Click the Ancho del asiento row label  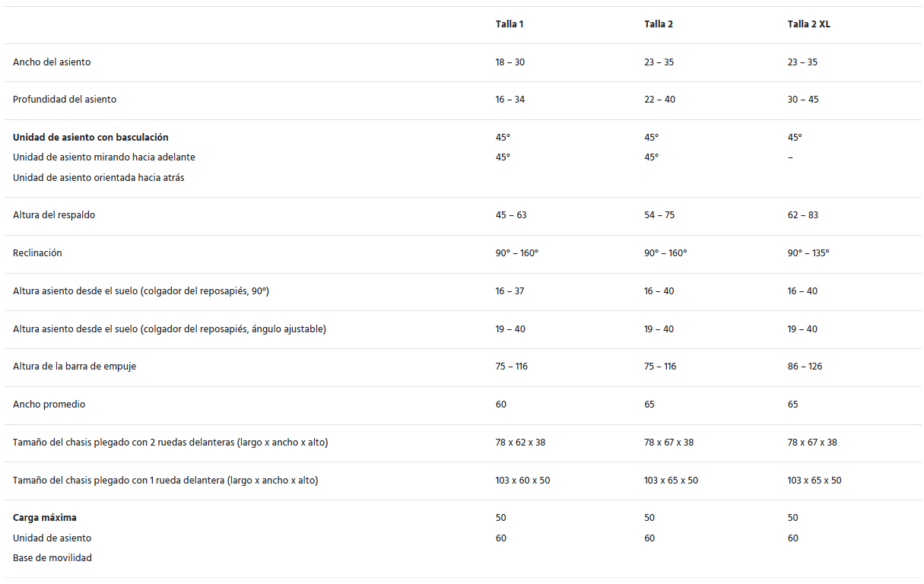coord(52,62)
